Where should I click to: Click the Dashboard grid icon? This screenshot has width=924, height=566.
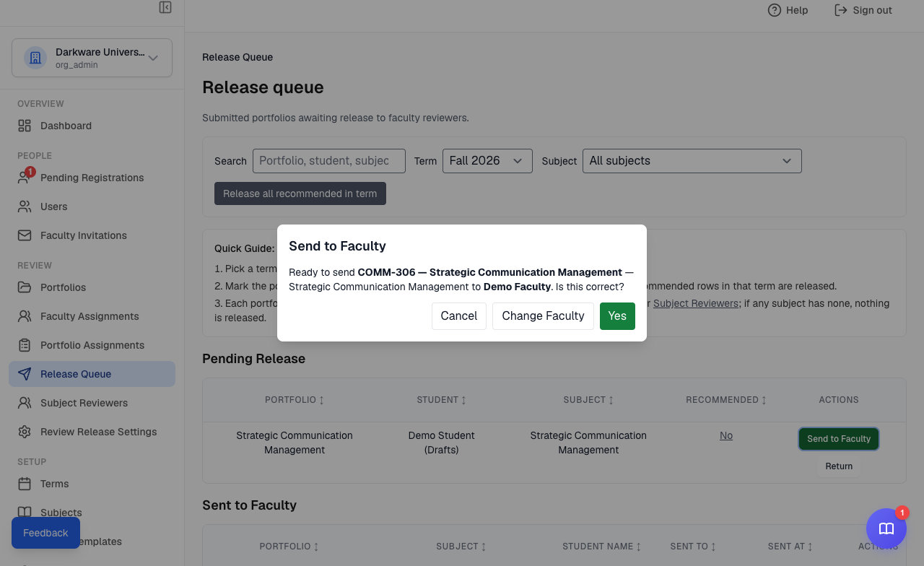pyautogui.click(x=25, y=126)
